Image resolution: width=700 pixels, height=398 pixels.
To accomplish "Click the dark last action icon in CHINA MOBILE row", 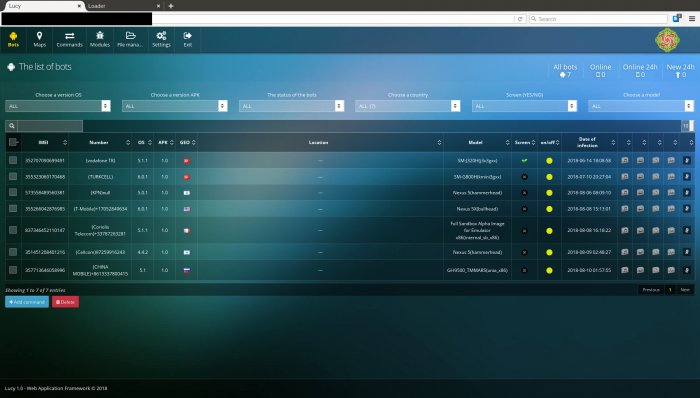I will pyautogui.click(x=687, y=270).
